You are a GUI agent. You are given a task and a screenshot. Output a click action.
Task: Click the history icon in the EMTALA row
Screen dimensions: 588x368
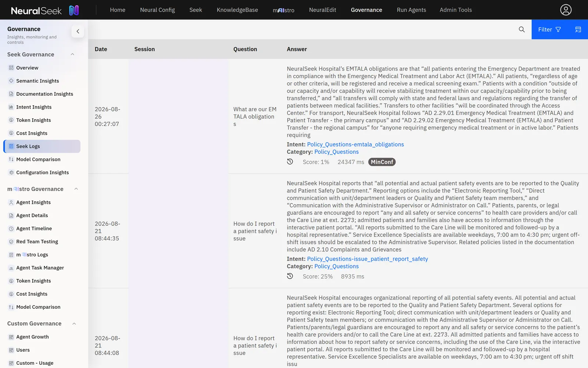(x=290, y=162)
